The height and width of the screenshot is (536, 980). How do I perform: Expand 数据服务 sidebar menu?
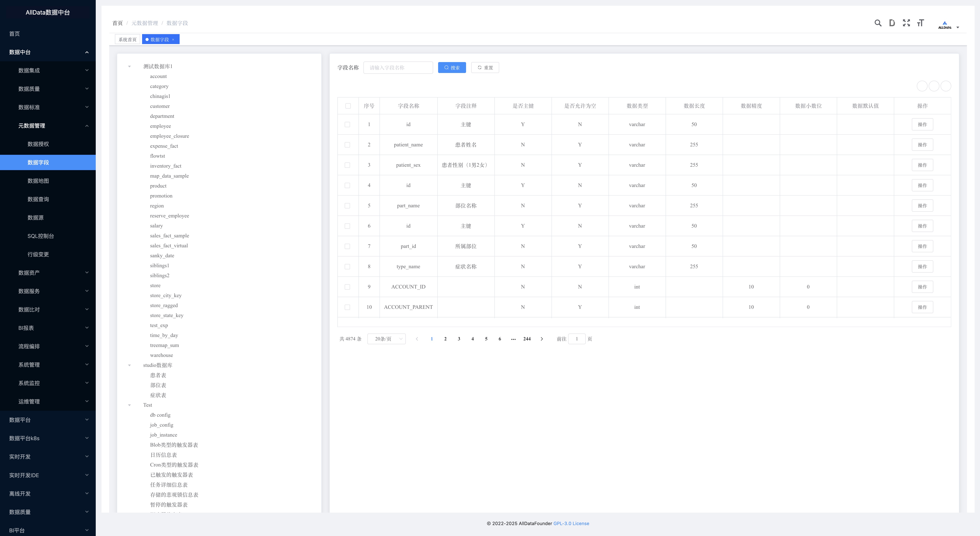click(x=48, y=291)
